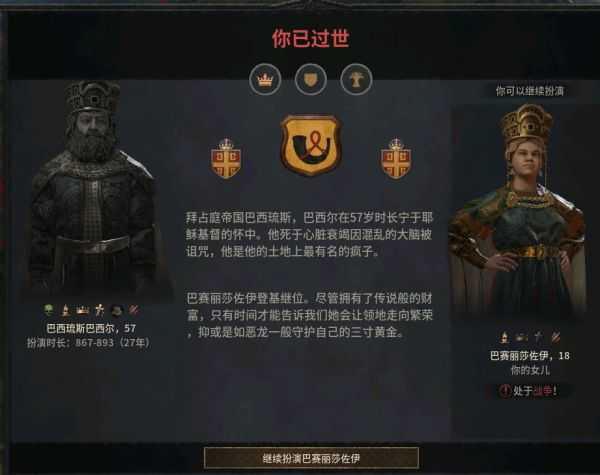The height and width of the screenshot is (475, 600).
Task: Click the cross trait icon under Basileus Basil
Action: (x=99, y=310)
